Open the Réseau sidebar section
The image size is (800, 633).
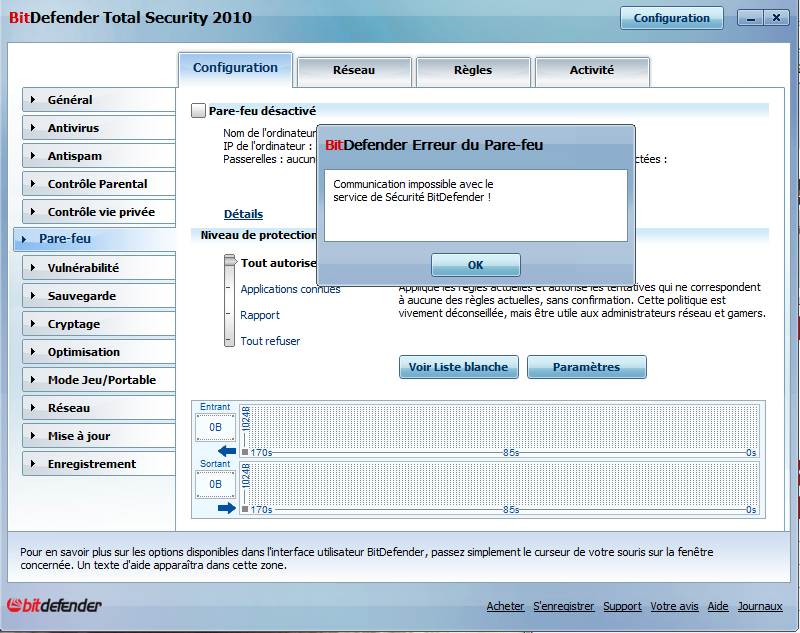[x=99, y=408]
